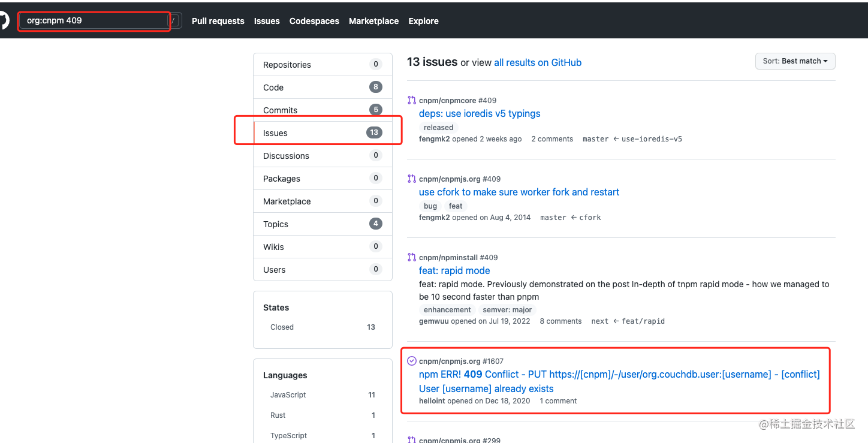The image size is (868, 443).
Task: Filter results by TypeScript language
Action: pyautogui.click(x=323, y=436)
